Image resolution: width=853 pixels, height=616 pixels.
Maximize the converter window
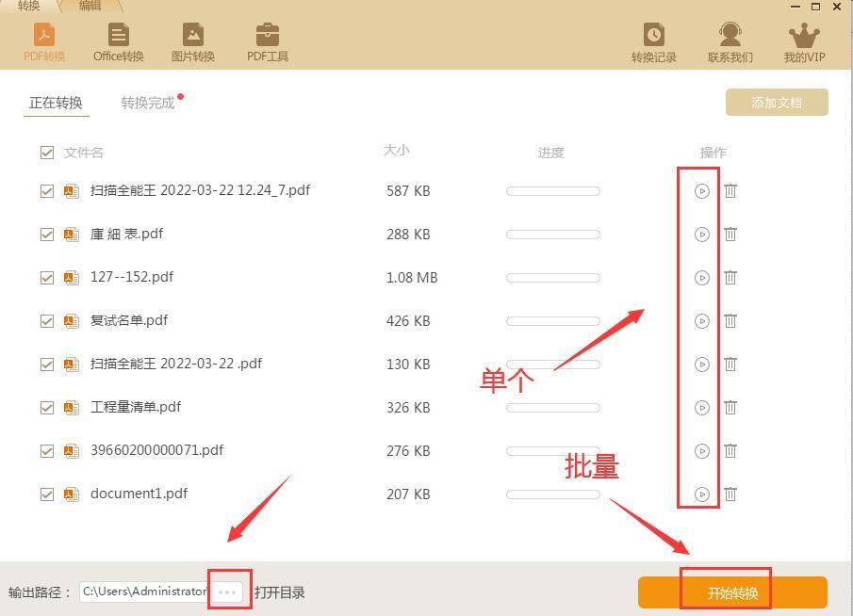click(x=815, y=8)
